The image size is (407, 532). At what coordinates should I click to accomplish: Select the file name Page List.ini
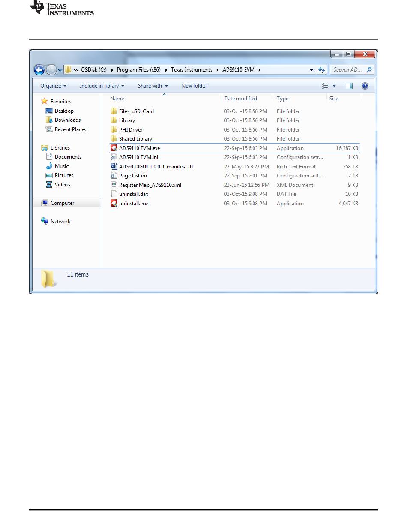(133, 176)
